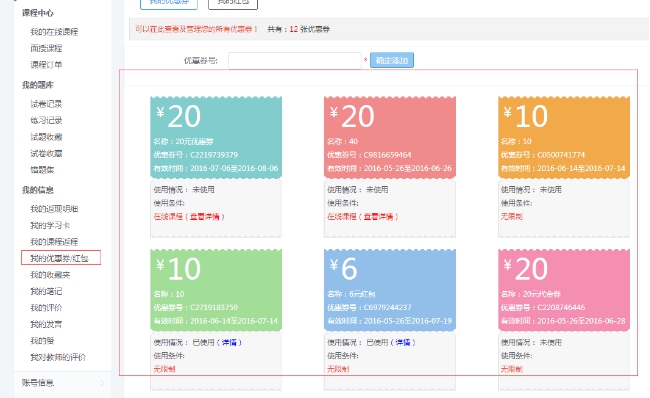Click the 共有 12 张优惠券 count text
The image size is (650, 398).
pyautogui.click(x=298, y=29)
